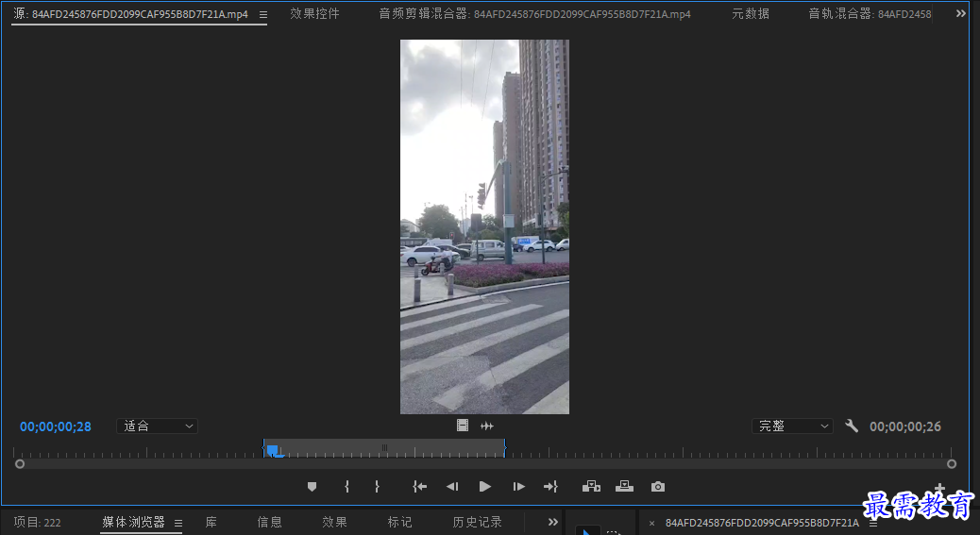This screenshot has height=535, width=980.
Task: Switch to the 信息 tab
Action: (x=269, y=522)
